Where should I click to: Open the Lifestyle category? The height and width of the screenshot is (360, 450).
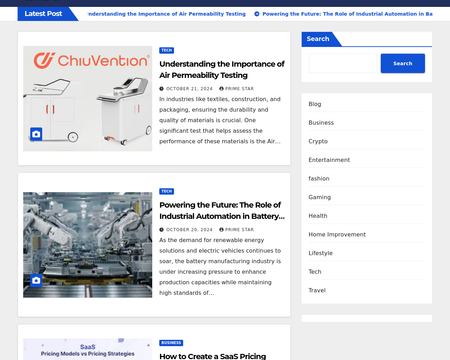(320, 253)
